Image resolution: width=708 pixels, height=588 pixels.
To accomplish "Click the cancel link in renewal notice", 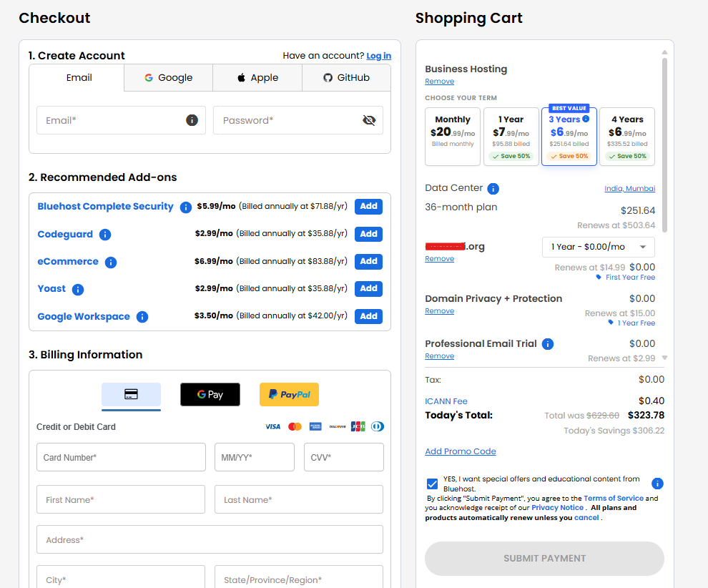I will 586,518.
